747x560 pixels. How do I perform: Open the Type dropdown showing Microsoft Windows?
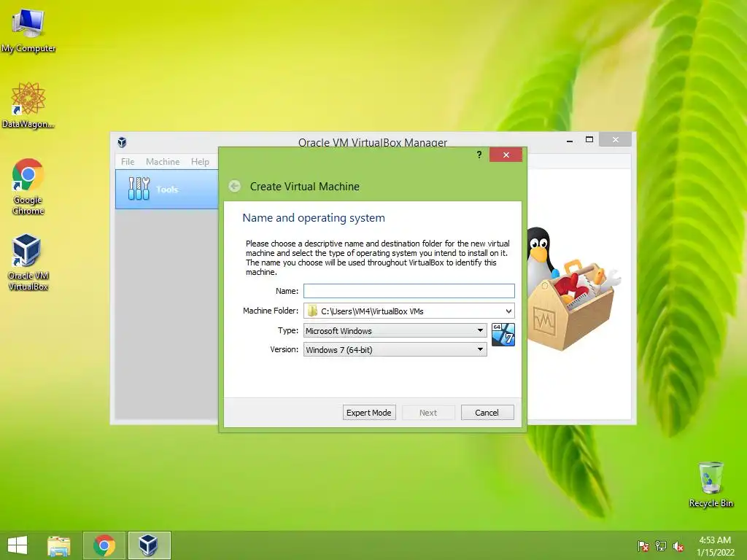pos(395,330)
